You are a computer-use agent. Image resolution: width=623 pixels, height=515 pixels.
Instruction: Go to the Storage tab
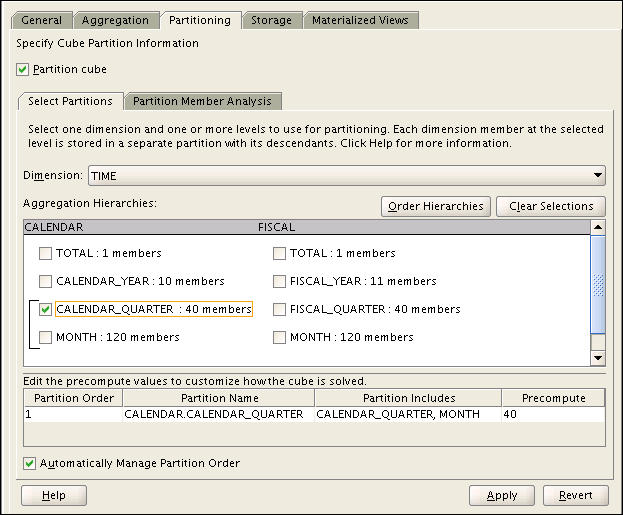271,20
